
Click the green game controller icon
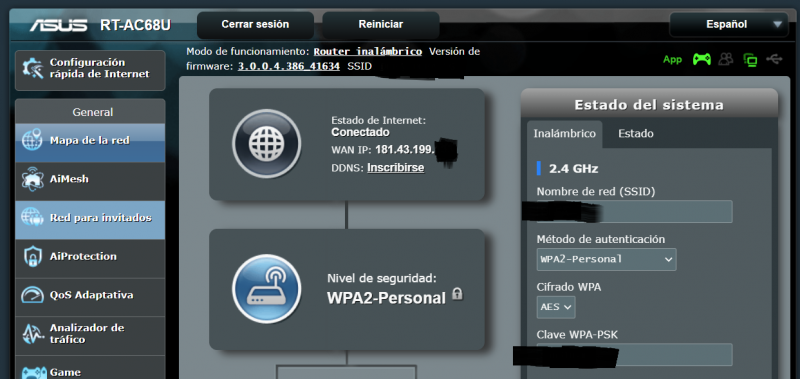(x=702, y=60)
